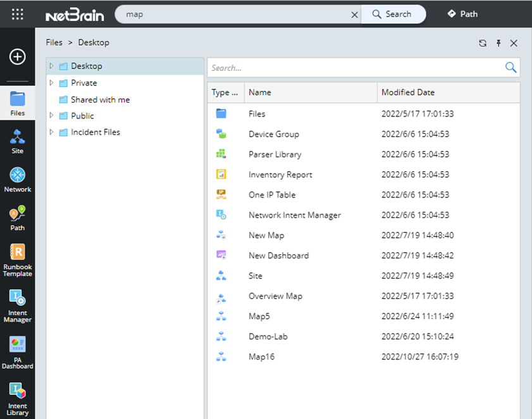The height and width of the screenshot is (419, 532).
Task: Clear the 'map' search text
Action: [x=354, y=15]
